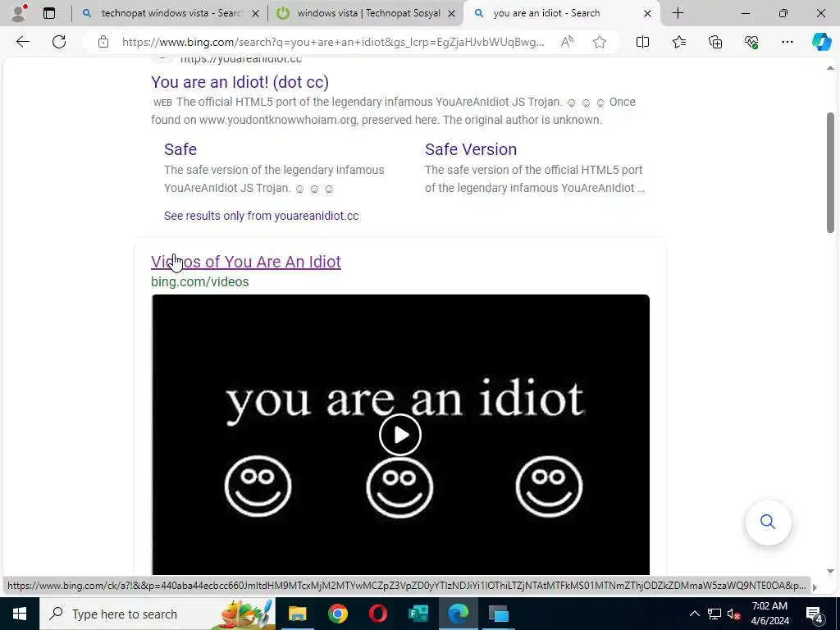The image size is (840, 630).
Task: Open the Favorites list icon
Action: (678, 42)
